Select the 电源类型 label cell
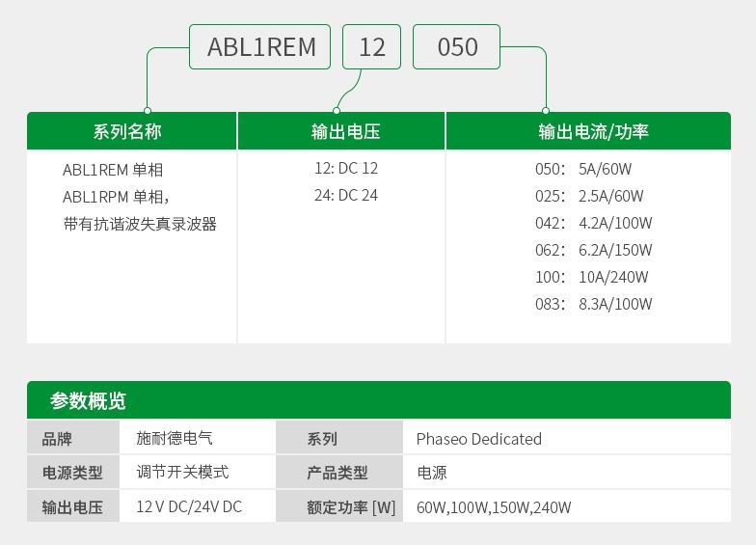 pyautogui.click(x=73, y=472)
